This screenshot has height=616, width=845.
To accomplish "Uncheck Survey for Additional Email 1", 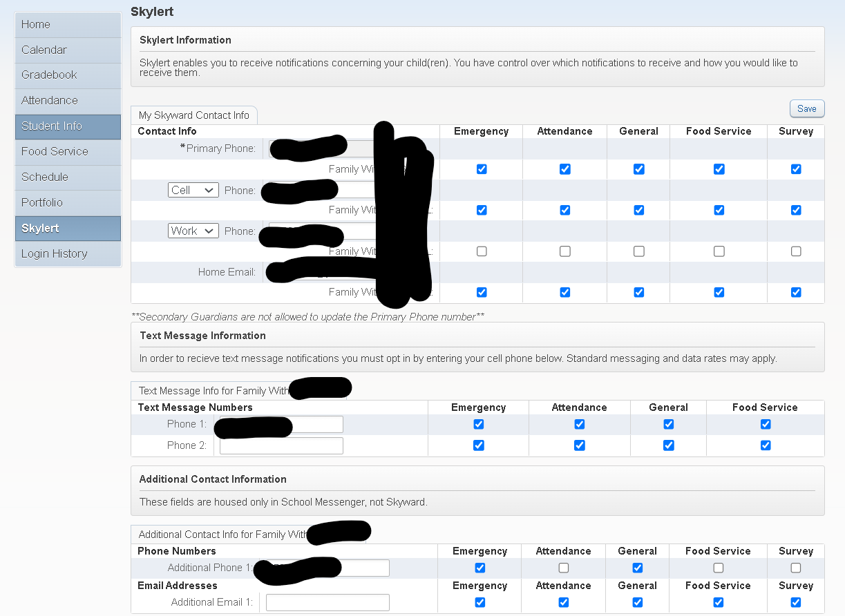I will tap(796, 602).
